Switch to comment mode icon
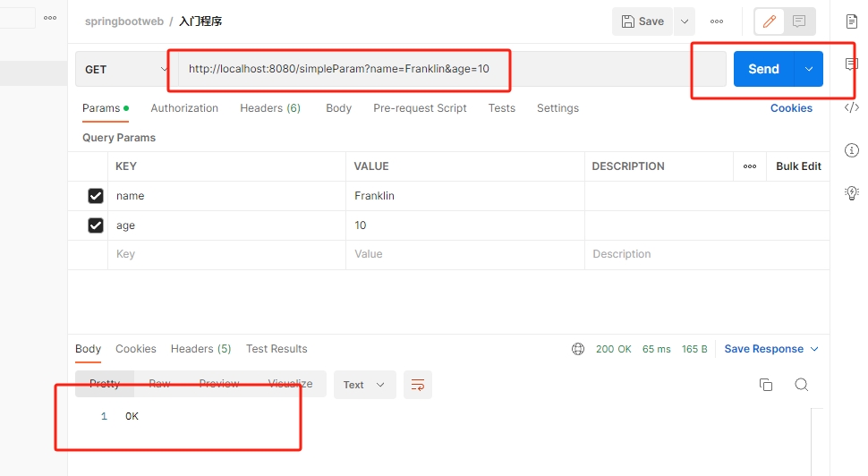Screen dimensions: 868x476 tap(799, 21)
